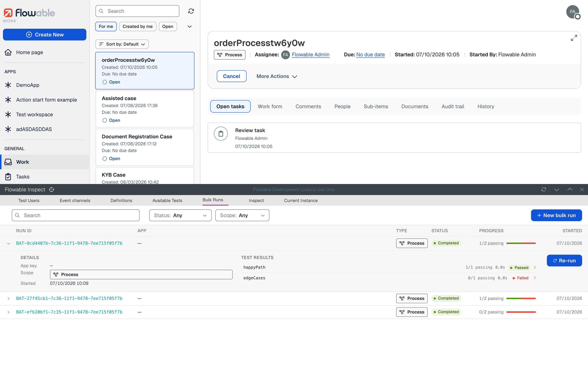
Task: Open the FA user avatar menu
Action: (573, 12)
